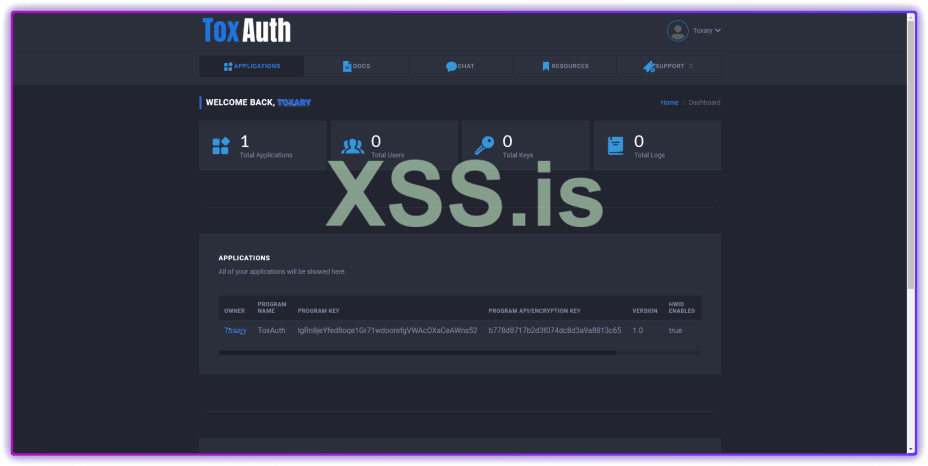Viewport: 928px width, 466px height.
Task: Click the Program Name column header
Action: pos(272,307)
